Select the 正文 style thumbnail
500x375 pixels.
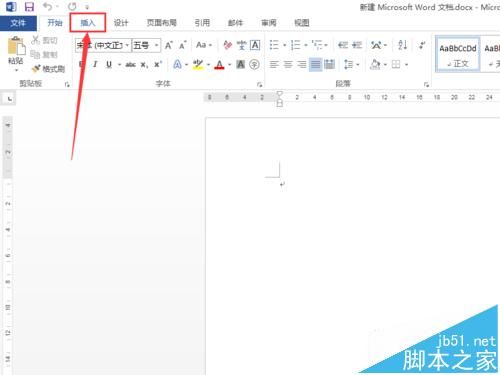pos(458,54)
